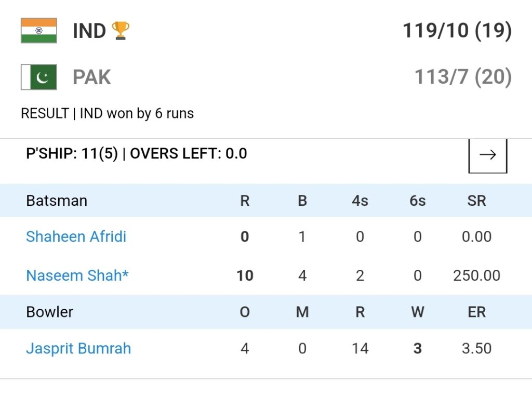Open Jasprit Bumrah player link
532x395 pixels.
pyautogui.click(x=78, y=349)
